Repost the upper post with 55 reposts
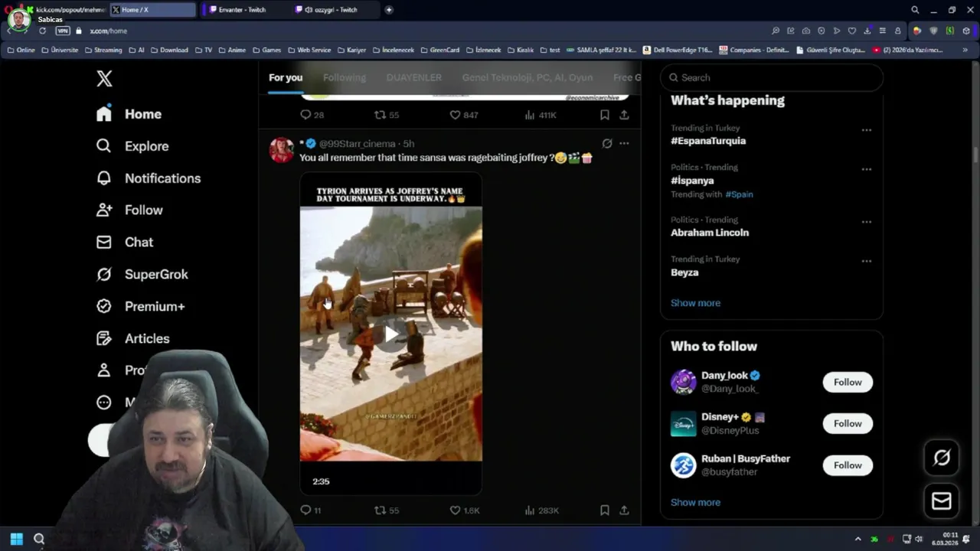Screen dimensions: 980x551 pyautogui.click(x=387, y=115)
